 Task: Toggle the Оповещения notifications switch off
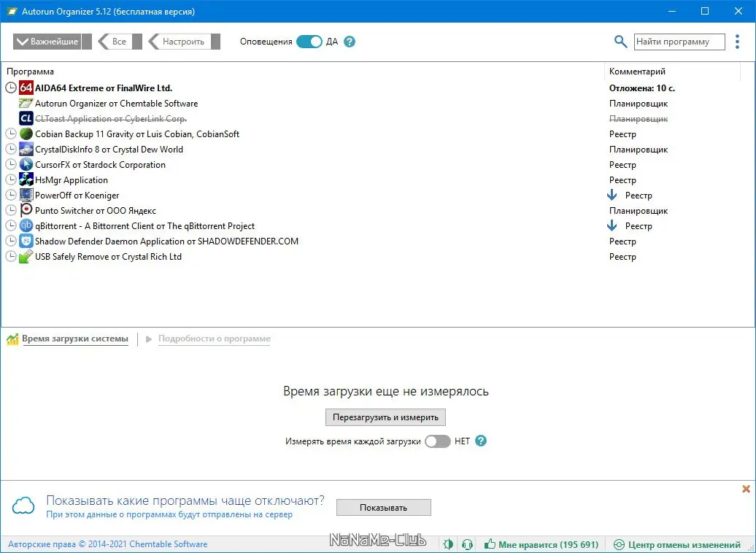pyautogui.click(x=309, y=42)
